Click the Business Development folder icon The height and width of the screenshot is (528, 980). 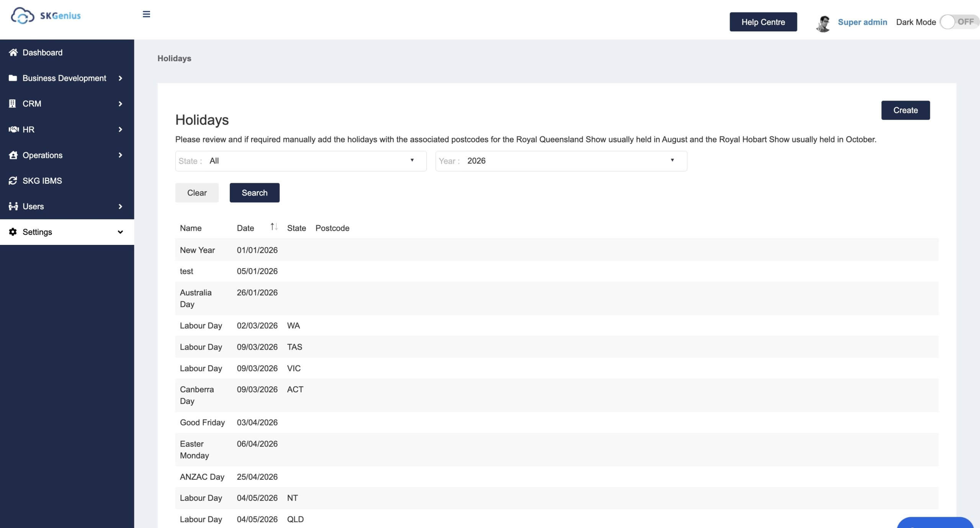[13, 78]
